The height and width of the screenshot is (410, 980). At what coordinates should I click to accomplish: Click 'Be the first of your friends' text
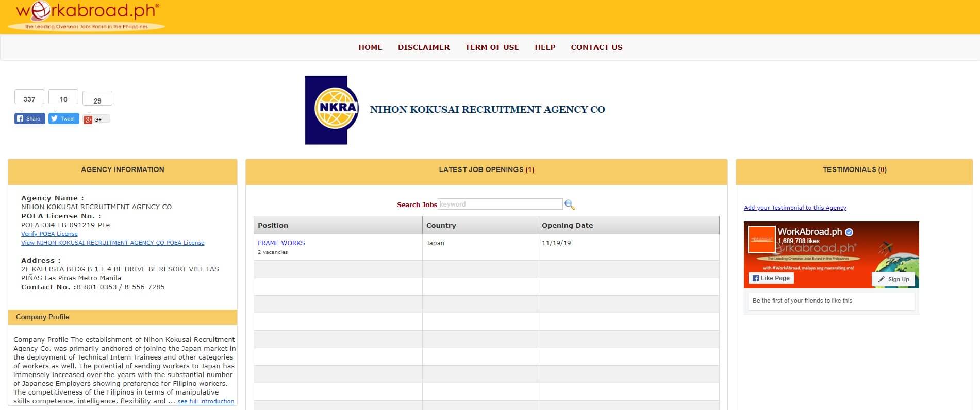click(x=802, y=301)
